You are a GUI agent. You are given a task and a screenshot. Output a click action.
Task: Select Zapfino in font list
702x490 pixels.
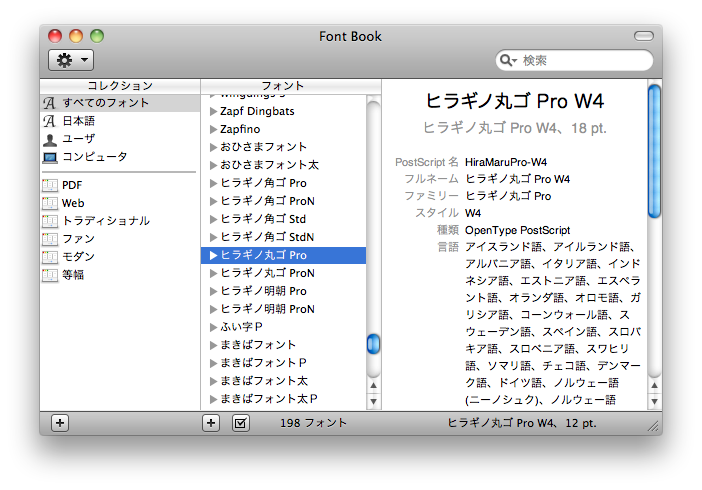(240, 129)
